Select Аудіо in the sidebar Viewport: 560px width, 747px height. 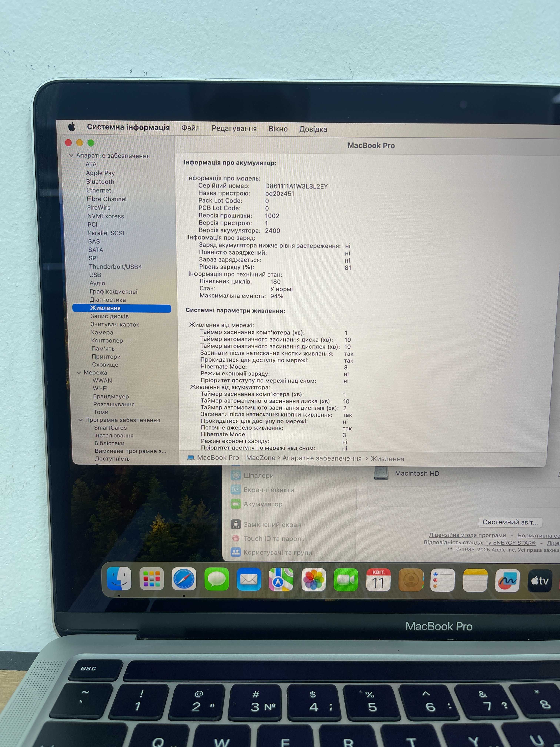[x=97, y=283]
